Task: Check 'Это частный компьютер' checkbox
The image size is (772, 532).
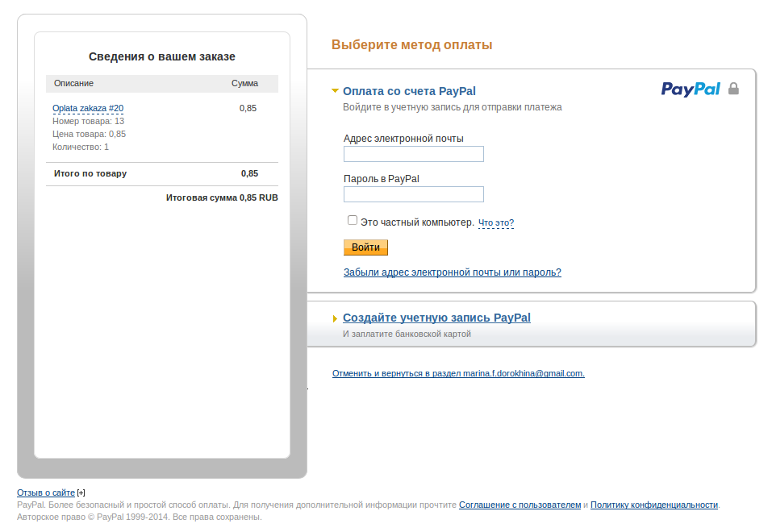Action: point(352,220)
